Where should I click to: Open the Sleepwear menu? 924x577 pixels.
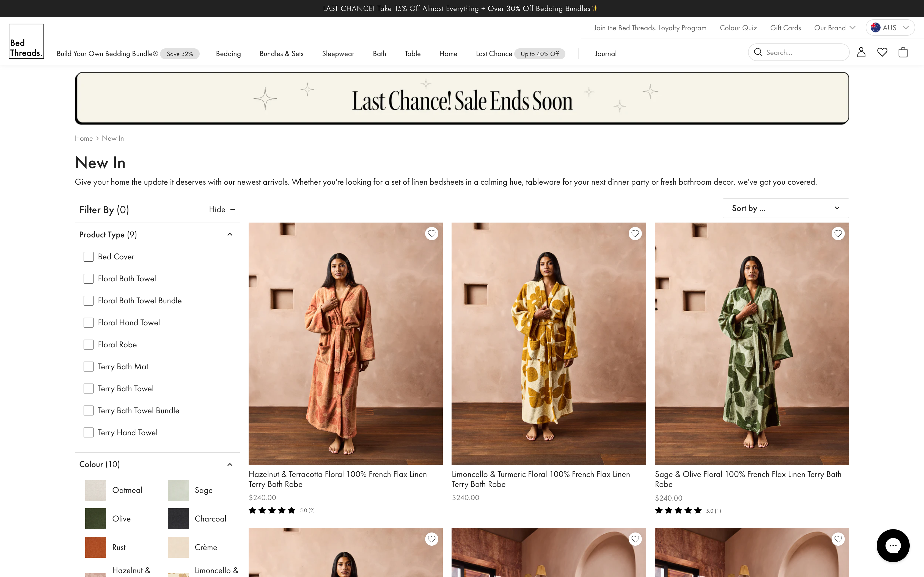338,54
